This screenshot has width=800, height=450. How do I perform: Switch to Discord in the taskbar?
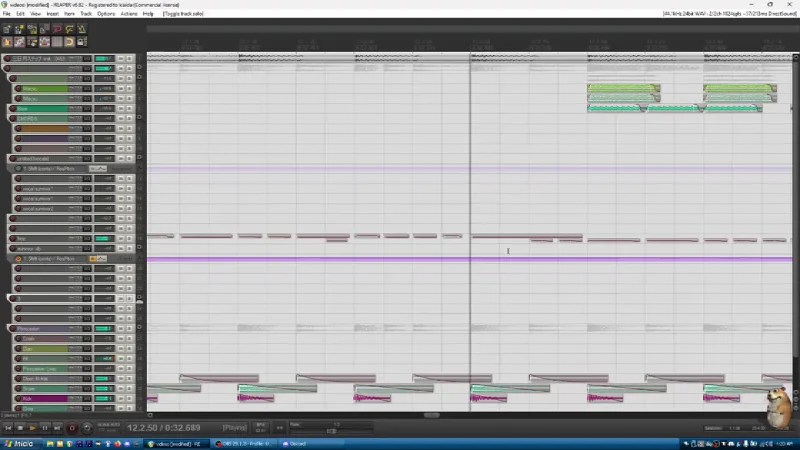(x=294, y=444)
